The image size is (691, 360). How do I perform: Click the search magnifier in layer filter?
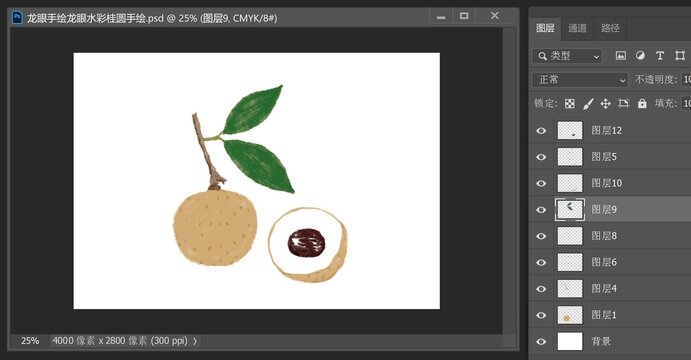542,56
